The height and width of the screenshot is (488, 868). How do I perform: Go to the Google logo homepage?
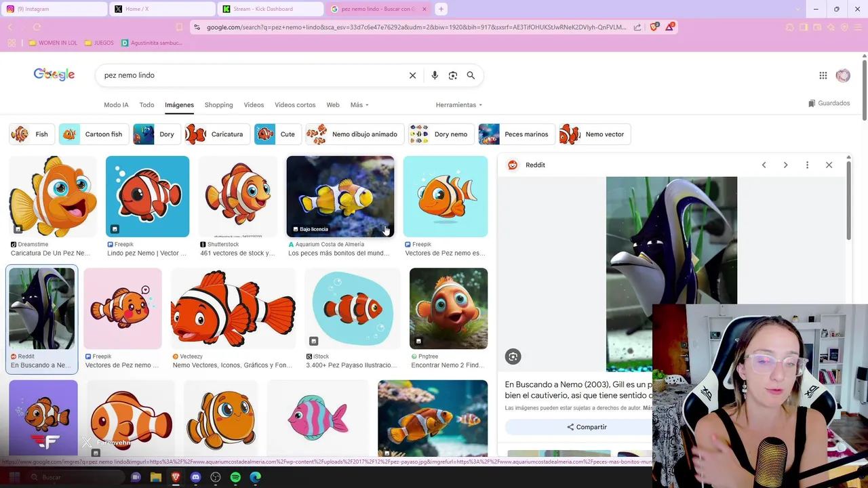point(54,75)
